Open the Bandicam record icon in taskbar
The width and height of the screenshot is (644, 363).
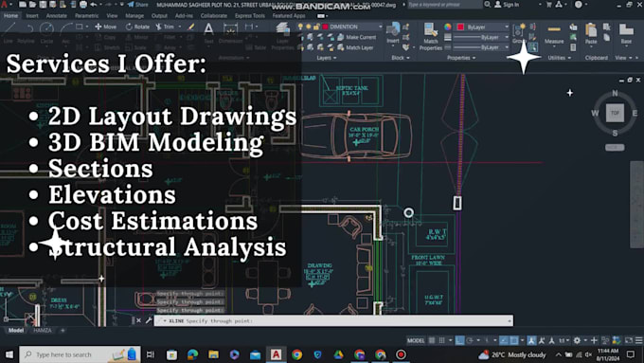401,354
